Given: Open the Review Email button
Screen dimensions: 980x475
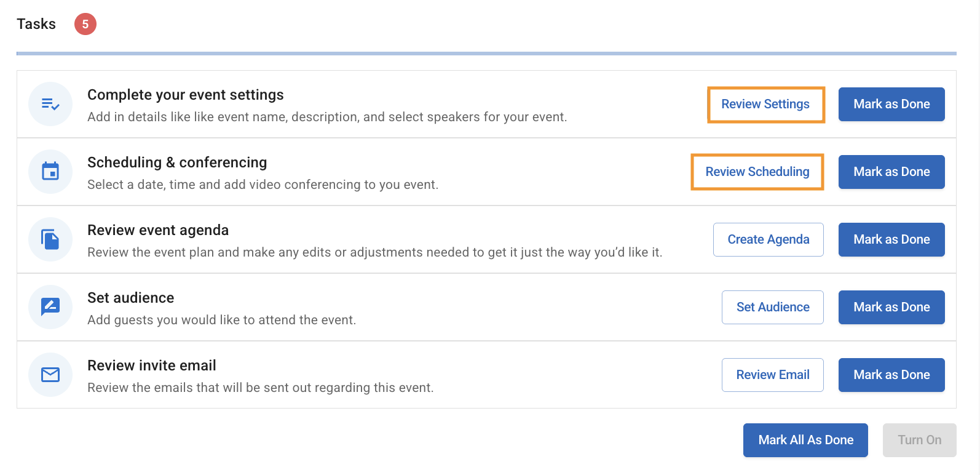Looking at the screenshot, I should 773,375.
